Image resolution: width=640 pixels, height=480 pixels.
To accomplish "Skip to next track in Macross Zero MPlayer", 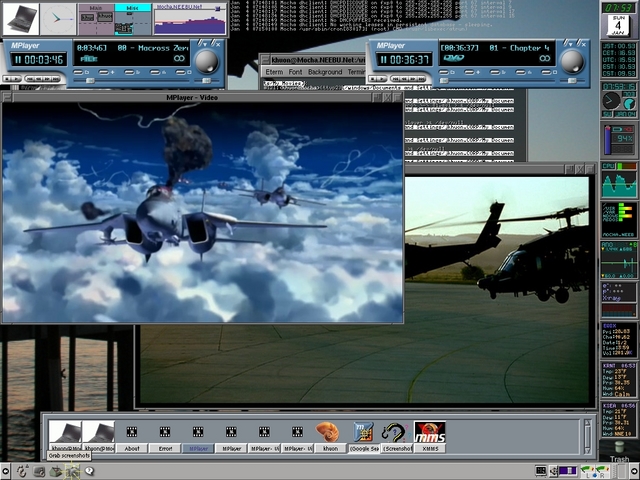I will [x=56, y=78].
